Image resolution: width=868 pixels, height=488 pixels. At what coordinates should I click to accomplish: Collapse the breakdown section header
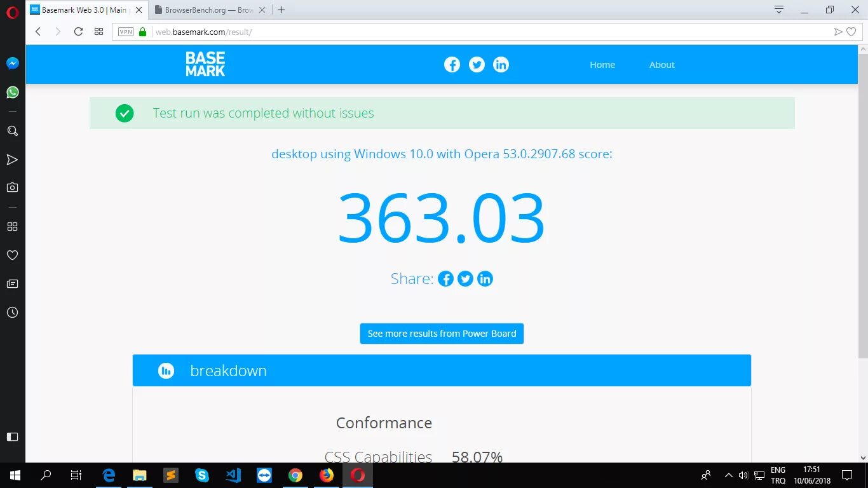(442, 370)
